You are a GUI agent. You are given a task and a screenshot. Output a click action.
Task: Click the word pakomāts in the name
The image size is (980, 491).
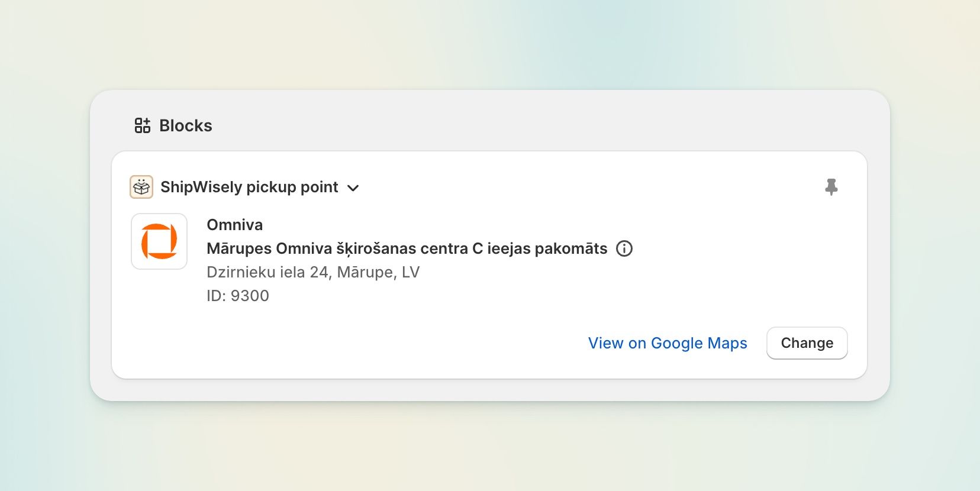tap(571, 249)
